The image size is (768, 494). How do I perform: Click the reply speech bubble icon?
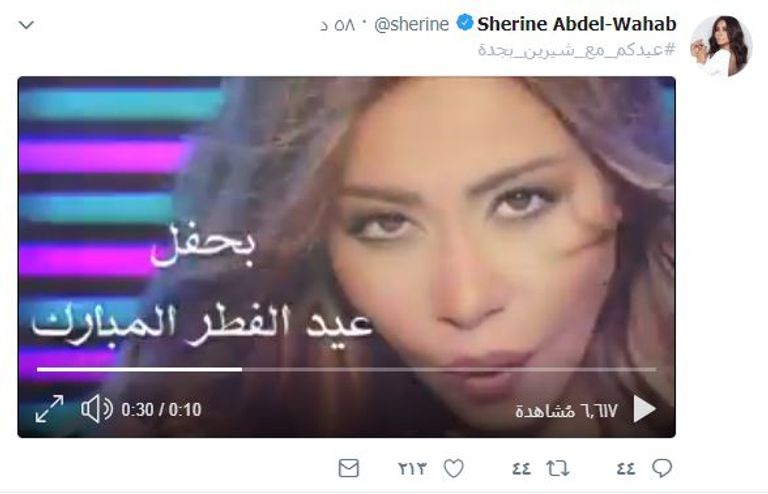pyautogui.click(x=662, y=469)
